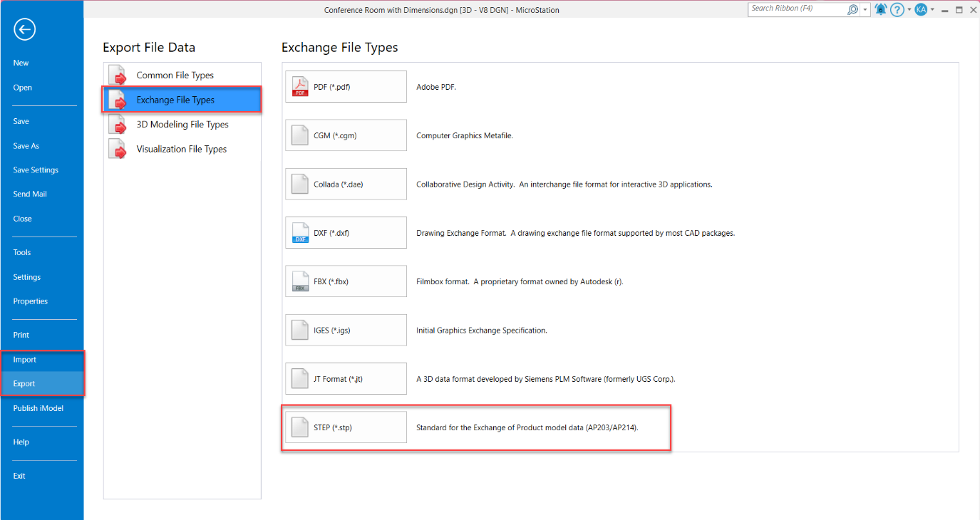Select Save Settings in the backstage menu
The image size is (980, 520).
pyautogui.click(x=36, y=170)
